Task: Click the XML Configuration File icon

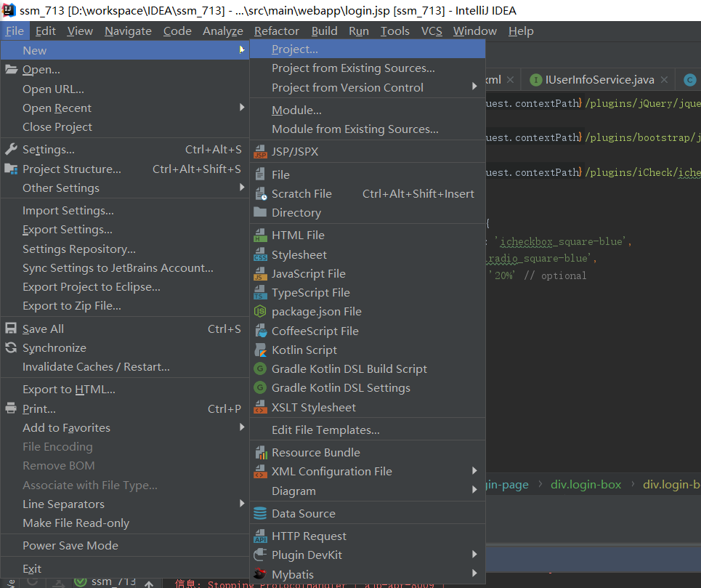Action: [260, 471]
